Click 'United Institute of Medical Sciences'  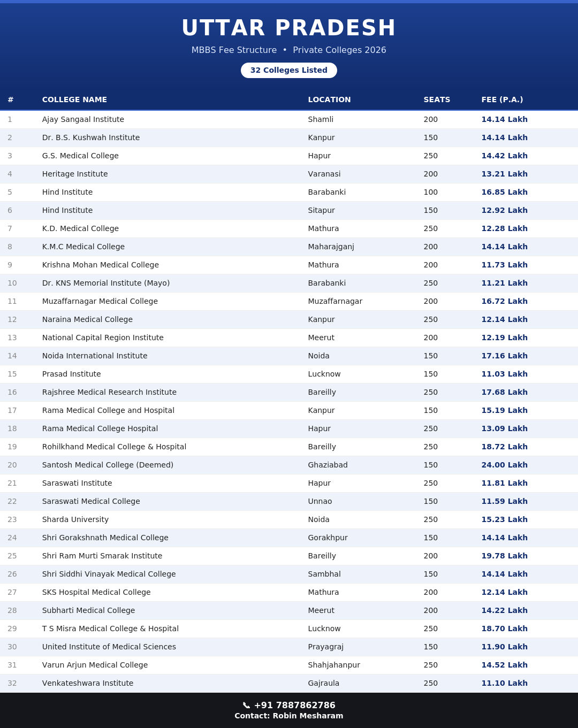tap(109, 647)
